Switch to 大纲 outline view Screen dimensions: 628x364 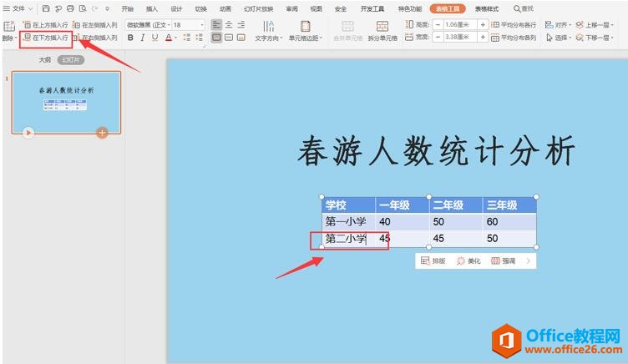click(45, 59)
